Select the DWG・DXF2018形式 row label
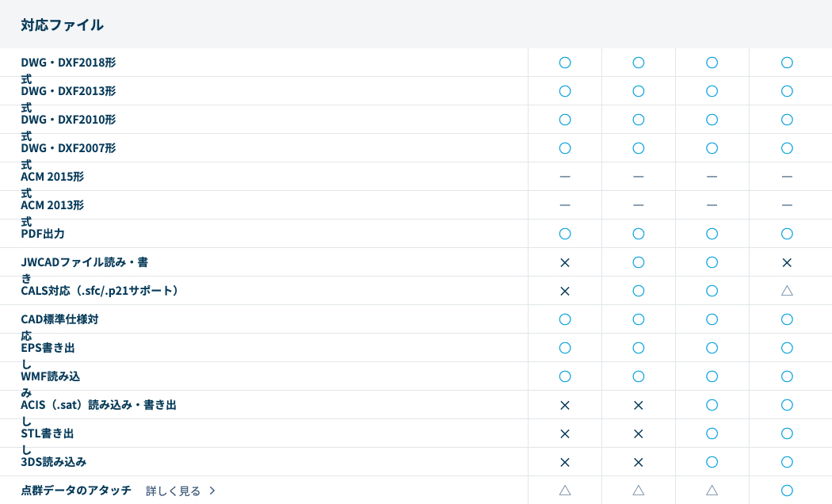The image size is (832, 504). 68,63
